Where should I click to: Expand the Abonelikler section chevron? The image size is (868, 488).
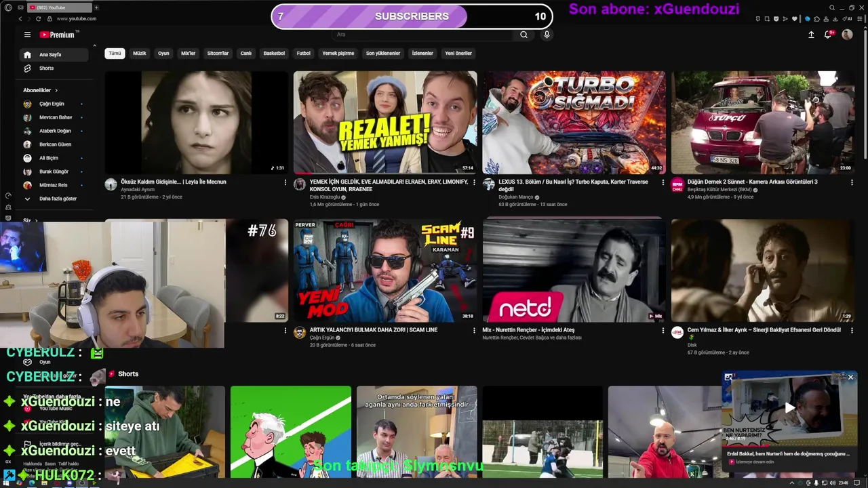(x=56, y=90)
